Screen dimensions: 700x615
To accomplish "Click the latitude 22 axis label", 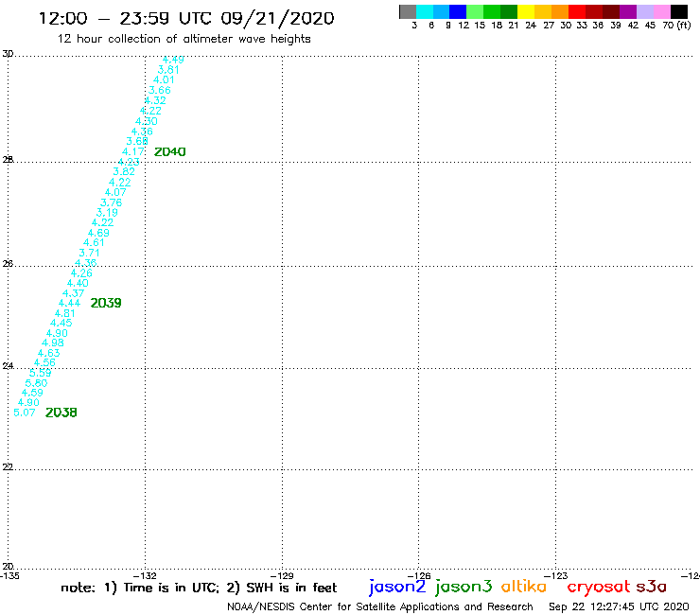I will (x=8, y=467).
